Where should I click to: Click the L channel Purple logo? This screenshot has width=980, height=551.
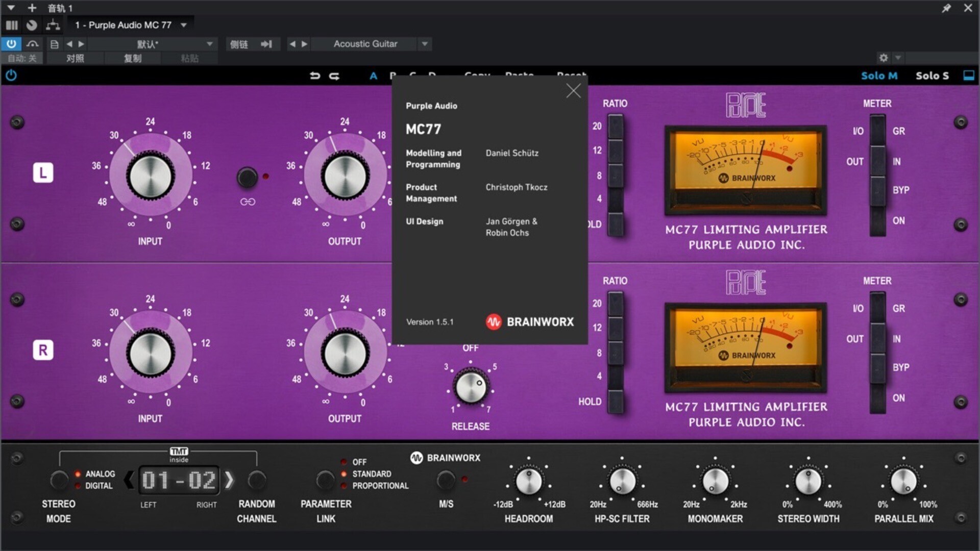click(x=746, y=105)
